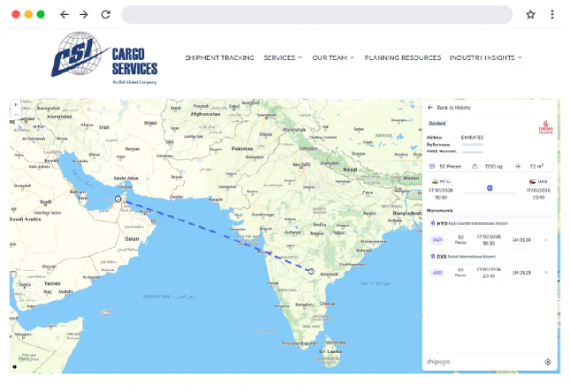
Task: Click the India flag icon next to HYD
Action: pyautogui.click(x=435, y=181)
